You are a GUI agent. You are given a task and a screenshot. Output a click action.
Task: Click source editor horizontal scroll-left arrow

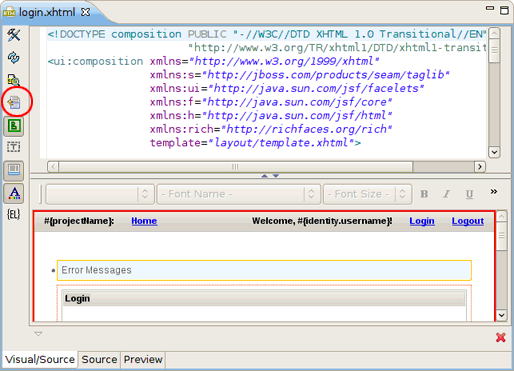point(53,166)
